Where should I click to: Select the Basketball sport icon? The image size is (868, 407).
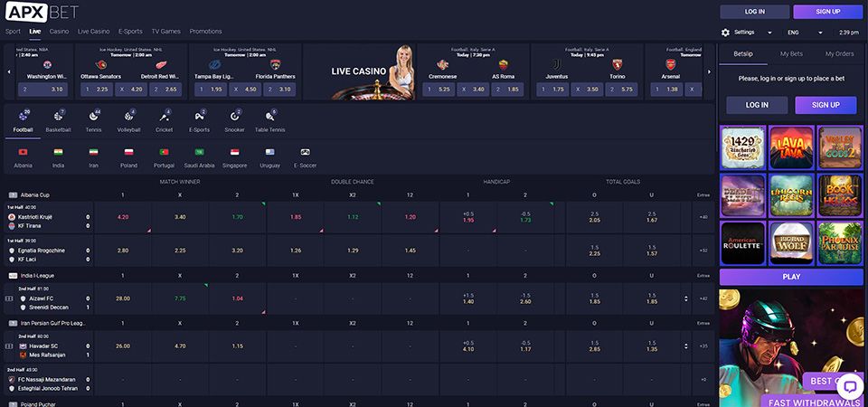pyautogui.click(x=58, y=117)
